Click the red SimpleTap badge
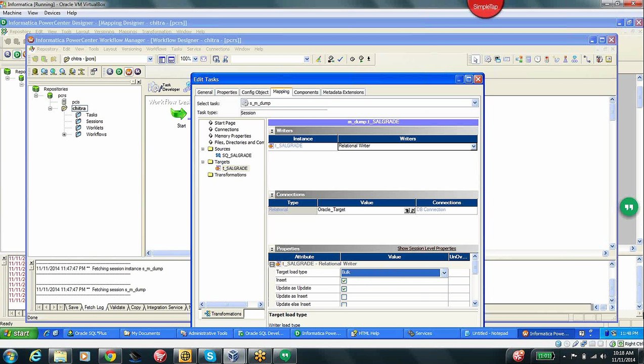 (x=485, y=7)
